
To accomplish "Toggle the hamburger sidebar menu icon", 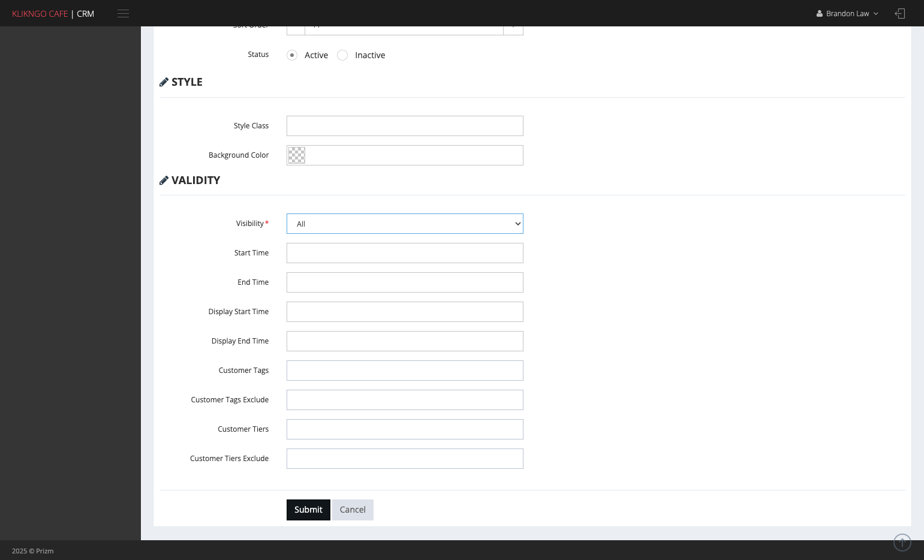I will pos(123,13).
